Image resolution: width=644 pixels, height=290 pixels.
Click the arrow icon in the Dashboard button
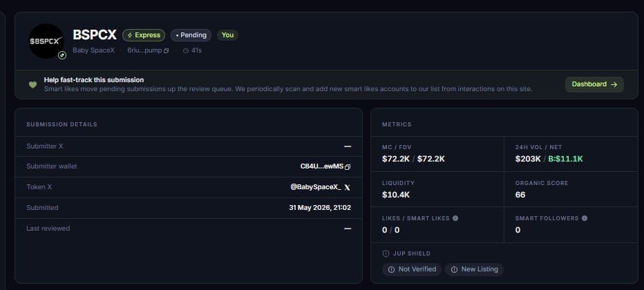(x=614, y=84)
